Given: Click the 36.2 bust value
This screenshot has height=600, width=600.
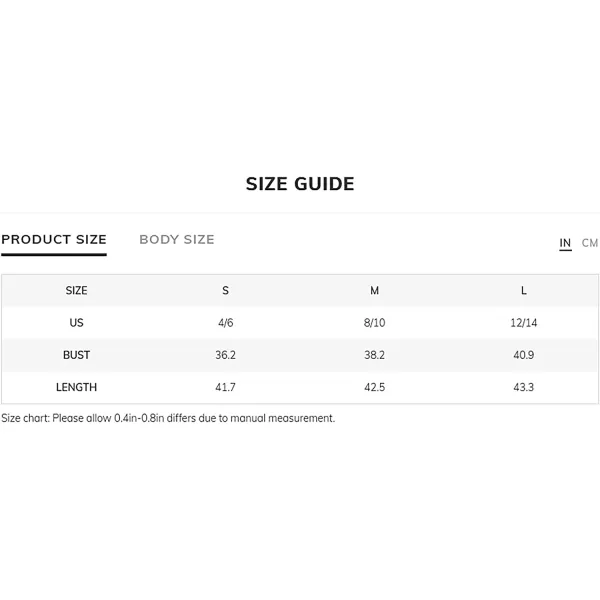Looking at the screenshot, I should coord(225,355).
